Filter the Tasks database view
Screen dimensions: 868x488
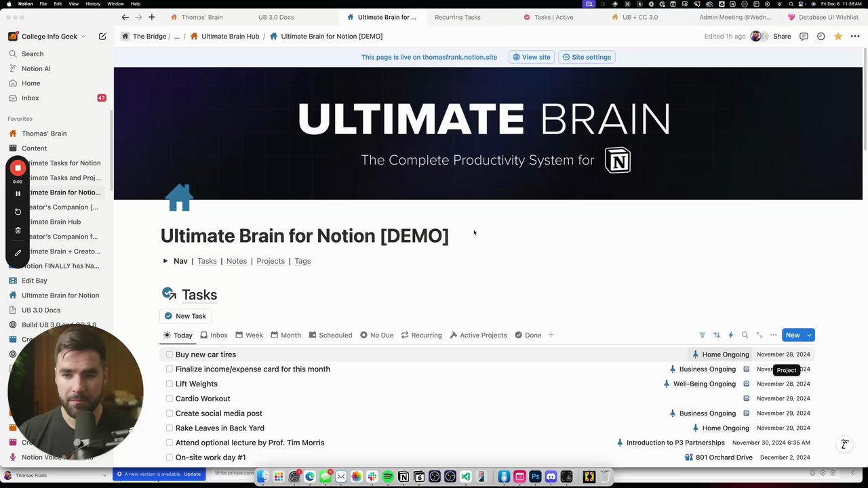click(x=702, y=335)
